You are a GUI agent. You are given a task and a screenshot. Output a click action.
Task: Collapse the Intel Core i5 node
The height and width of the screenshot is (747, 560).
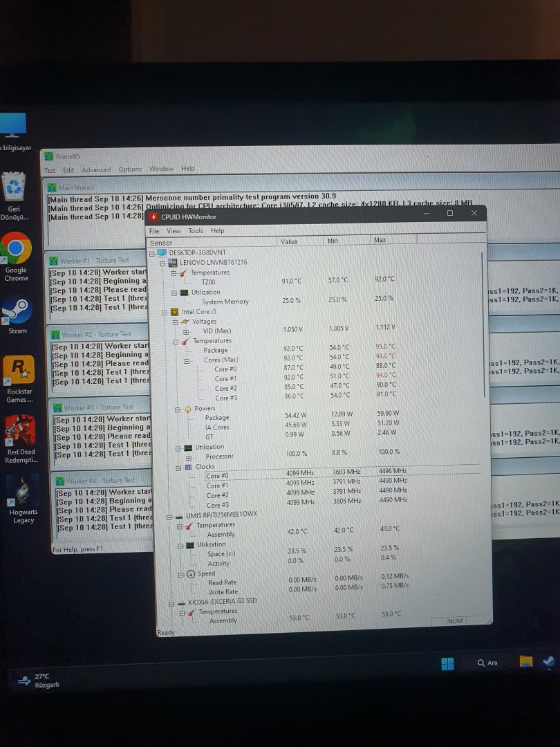point(165,313)
